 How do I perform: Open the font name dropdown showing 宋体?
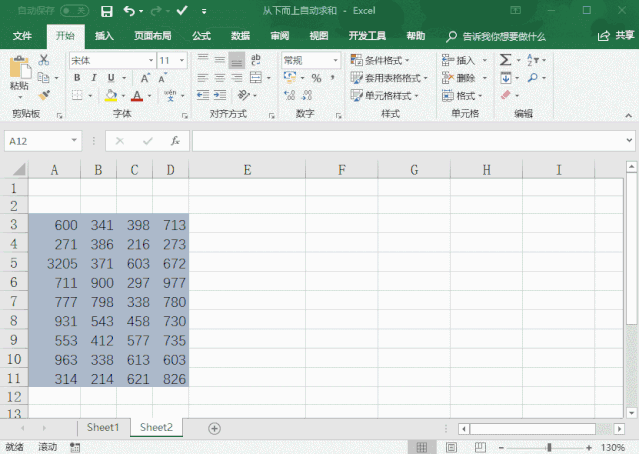[110, 60]
